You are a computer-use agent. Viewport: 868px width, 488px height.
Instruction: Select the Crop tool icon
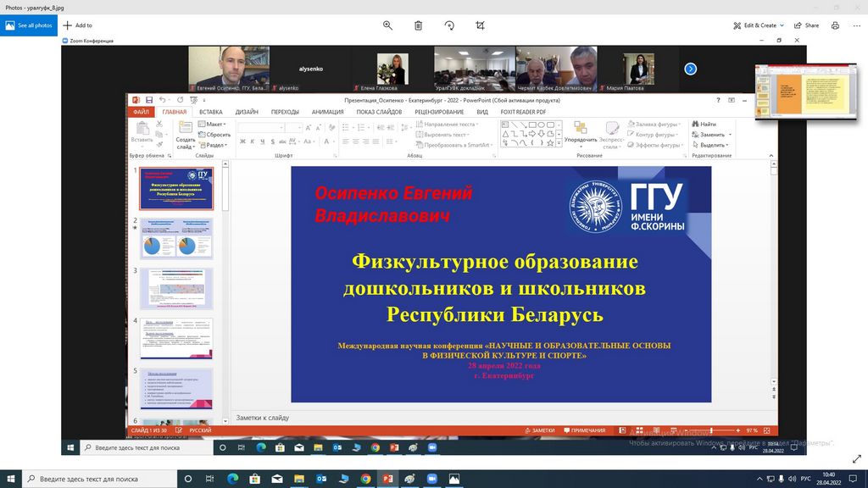coord(481,25)
